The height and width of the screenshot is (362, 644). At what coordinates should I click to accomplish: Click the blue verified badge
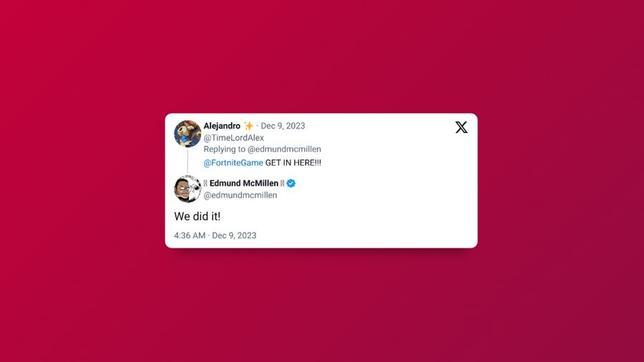[x=291, y=183]
